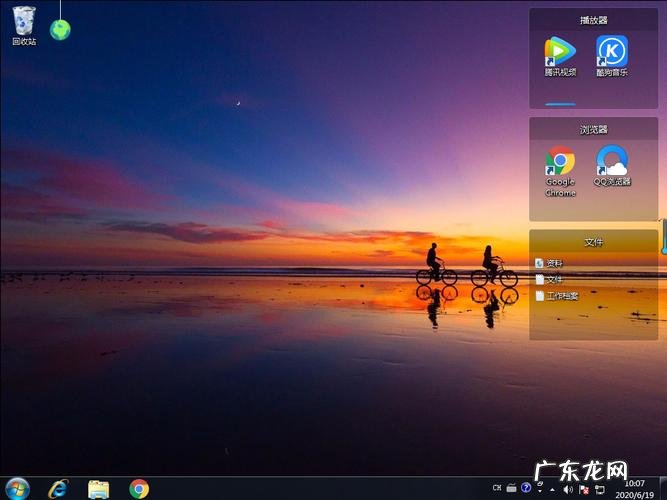The width and height of the screenshot is (667, 500).
Task: Open Google Chrome shortcut in 浏览器 group
Action: 560,171
